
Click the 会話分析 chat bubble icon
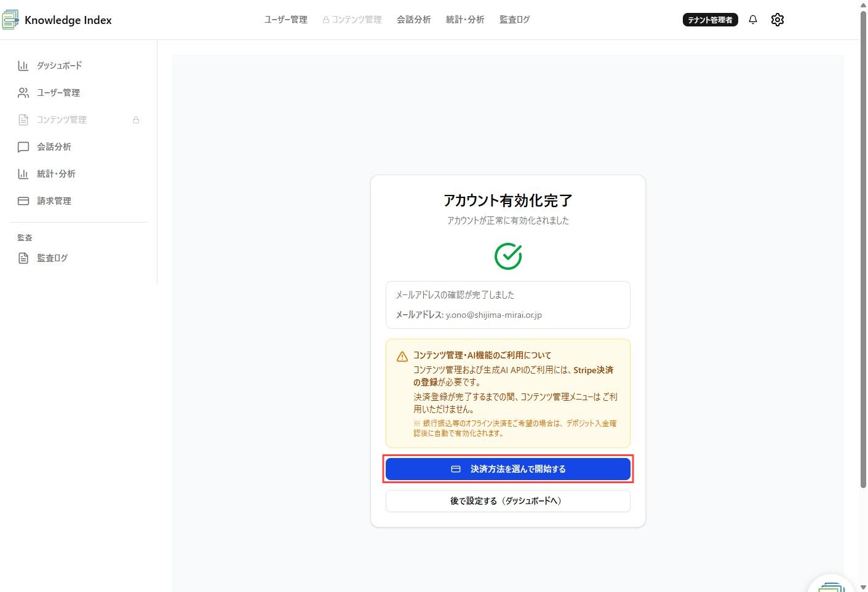[23, 147]
